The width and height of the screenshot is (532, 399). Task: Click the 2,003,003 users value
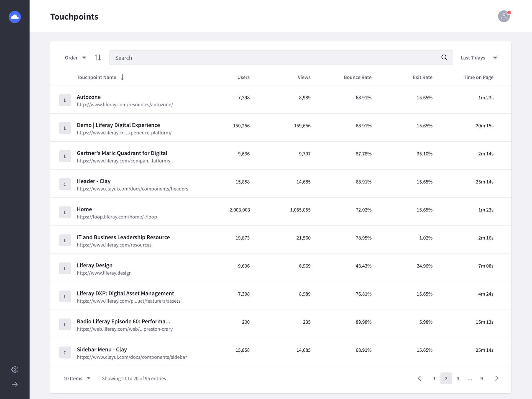[x=240, y=210]
